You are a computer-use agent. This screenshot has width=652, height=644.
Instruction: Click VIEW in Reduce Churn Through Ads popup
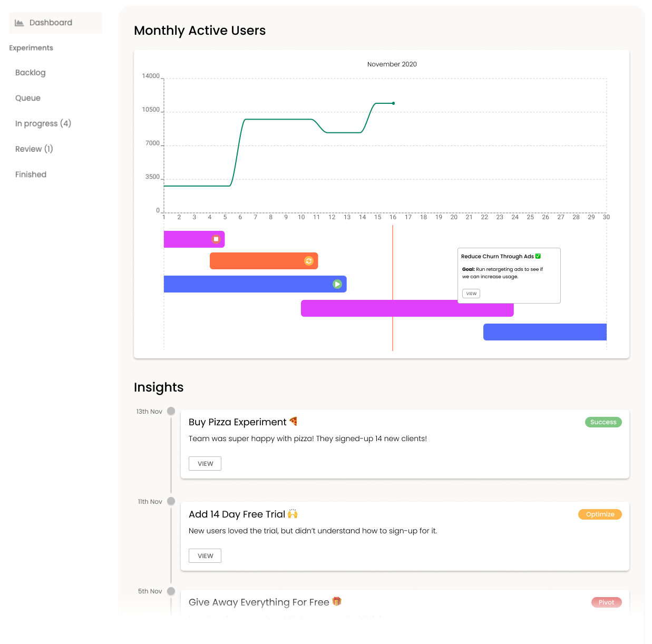pos(471,294)
